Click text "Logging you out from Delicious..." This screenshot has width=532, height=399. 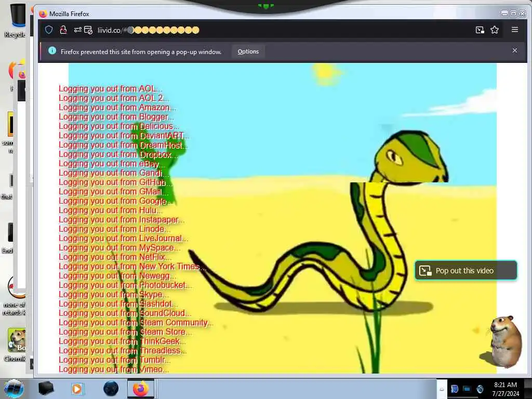pyautogui.click(x=119, y=126)
